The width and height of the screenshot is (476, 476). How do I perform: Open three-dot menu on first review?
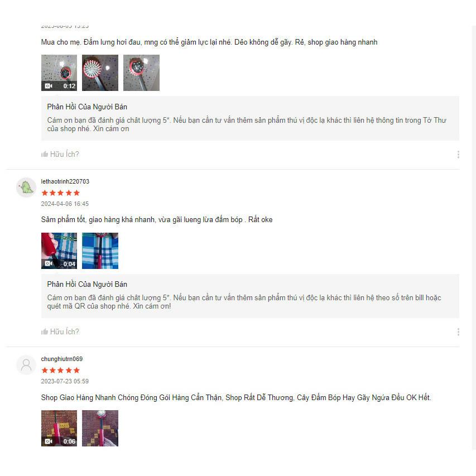tap(458, 155)
